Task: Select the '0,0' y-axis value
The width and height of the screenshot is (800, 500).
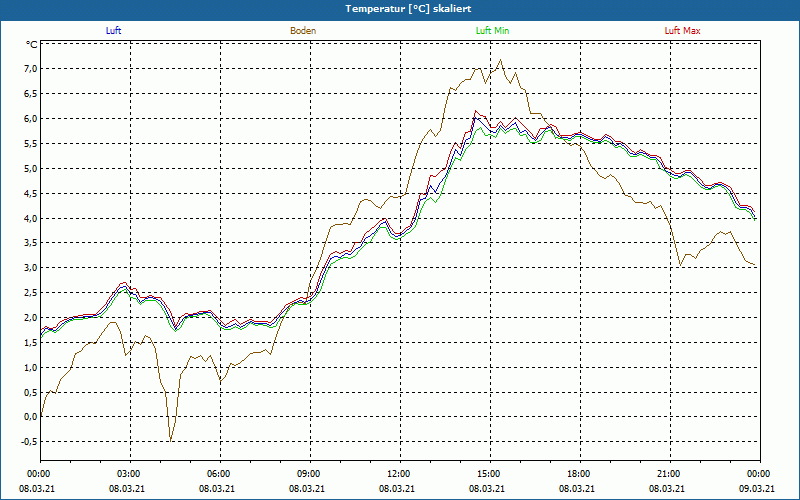Action: [31, 417]
